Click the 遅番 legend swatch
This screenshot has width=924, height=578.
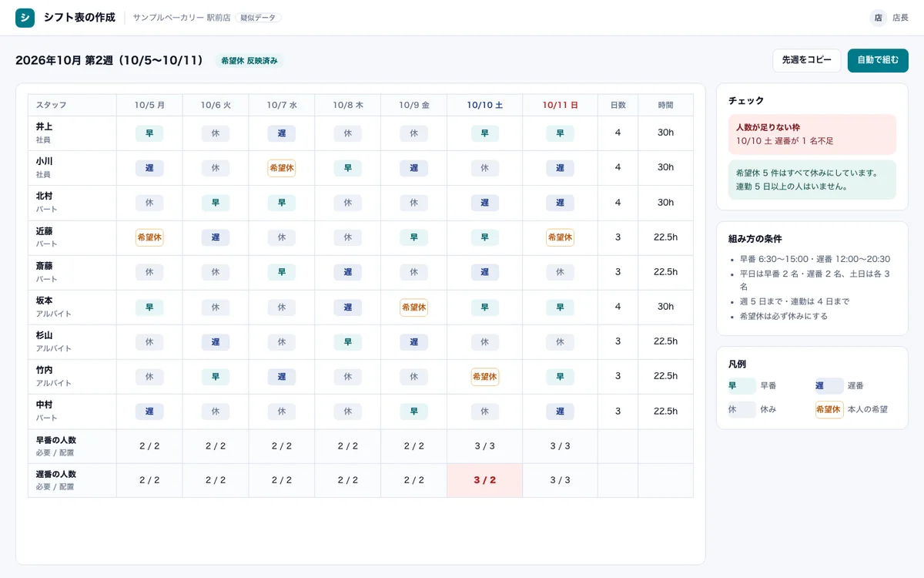coord(829,386)
